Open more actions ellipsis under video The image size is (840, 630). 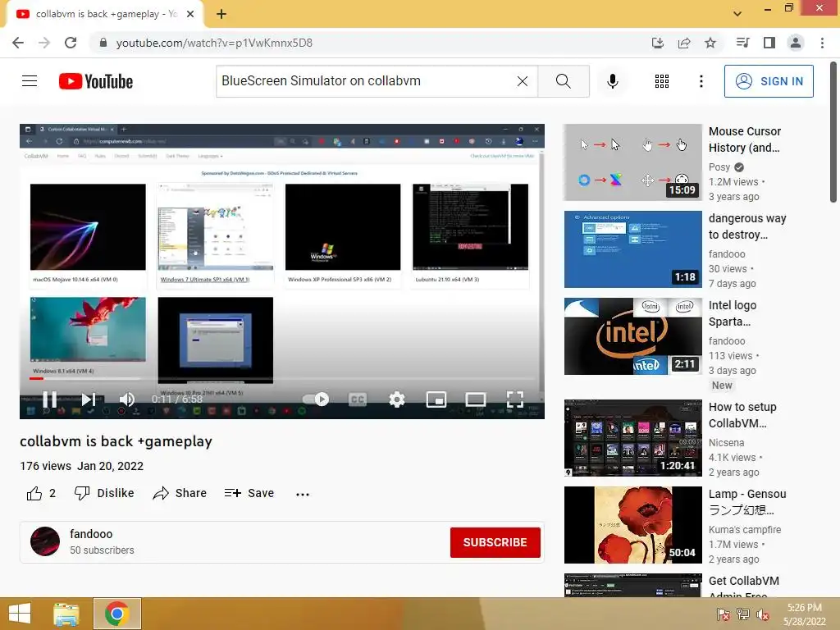[x=303, y=494]
